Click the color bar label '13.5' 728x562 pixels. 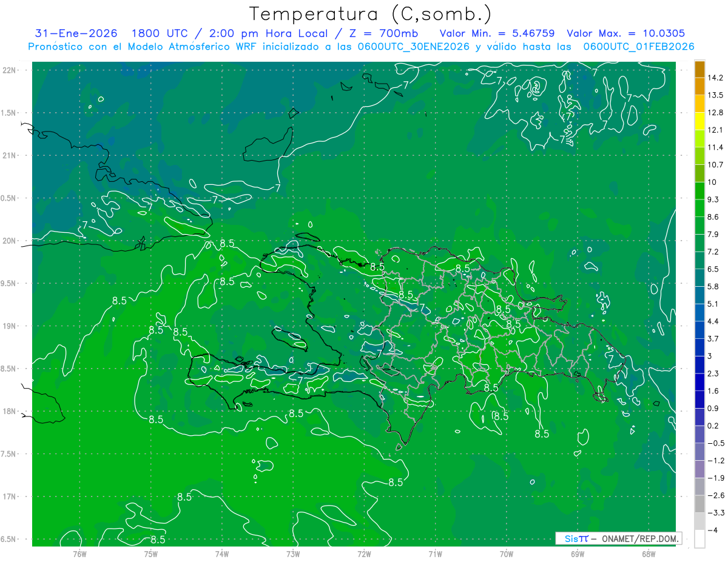coord(716,95)
